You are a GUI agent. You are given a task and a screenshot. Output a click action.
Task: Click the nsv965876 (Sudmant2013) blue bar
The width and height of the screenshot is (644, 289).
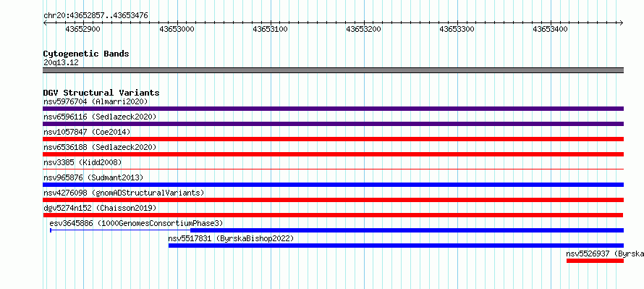(333, 185)
